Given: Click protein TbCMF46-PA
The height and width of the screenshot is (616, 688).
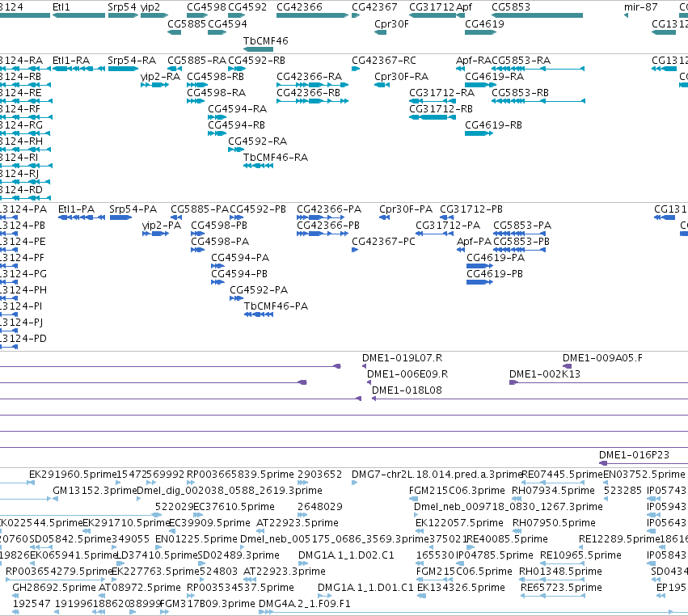Looking at the screenshot, I should [x=276, y=306].
